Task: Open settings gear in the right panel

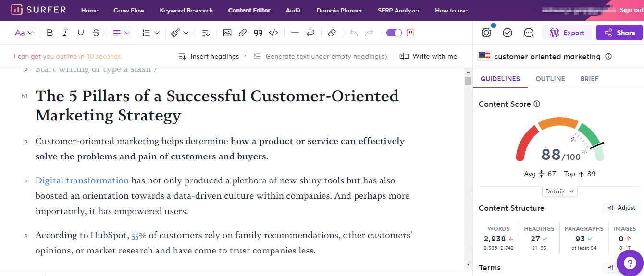Action: click(486, 33)
